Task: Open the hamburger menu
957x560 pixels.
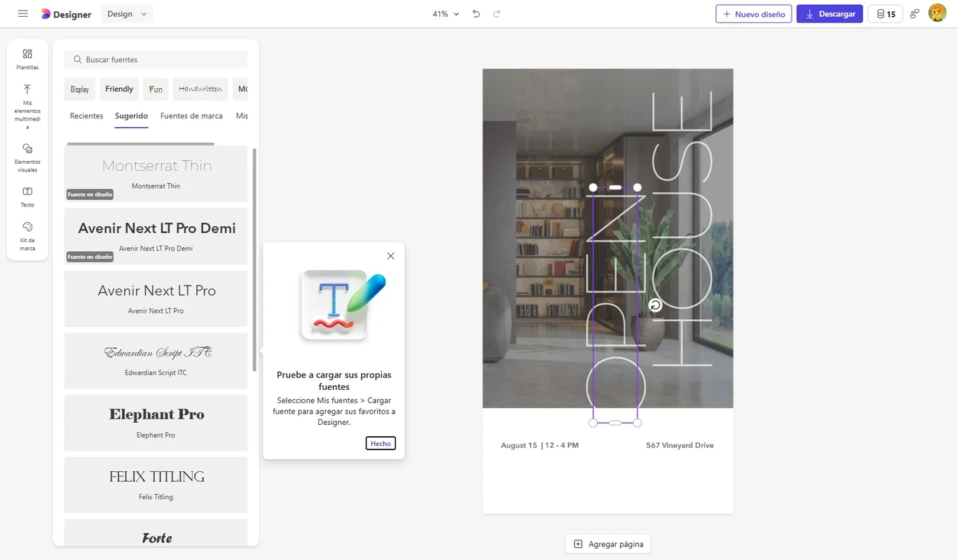Action: (22, 14)
